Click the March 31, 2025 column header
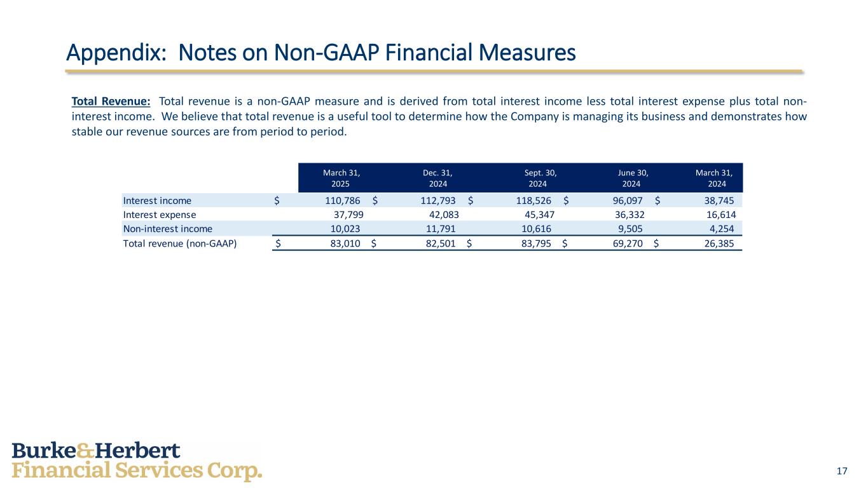Viewport: 868px width, 488px height. (x=341, y=178)
